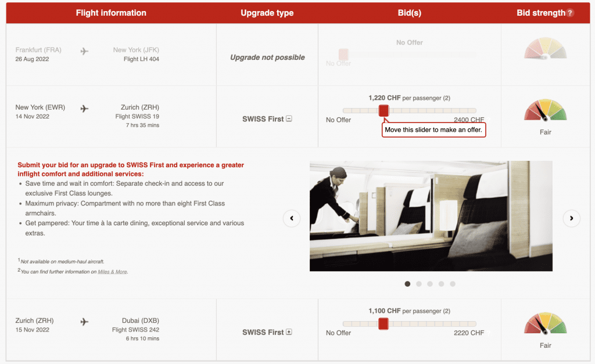
Task: Click the "Flight SWISS 19" text
Action: click(137, 117)
